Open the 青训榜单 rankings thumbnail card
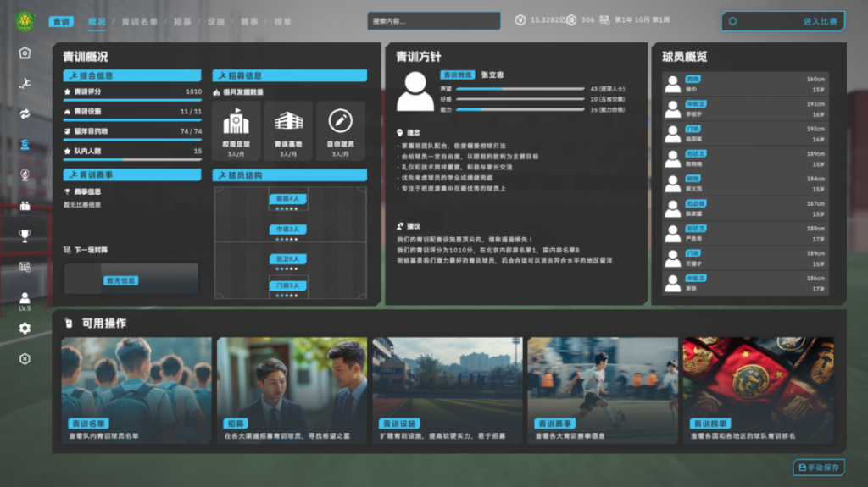Screen dimensions: 868x487 758,390
